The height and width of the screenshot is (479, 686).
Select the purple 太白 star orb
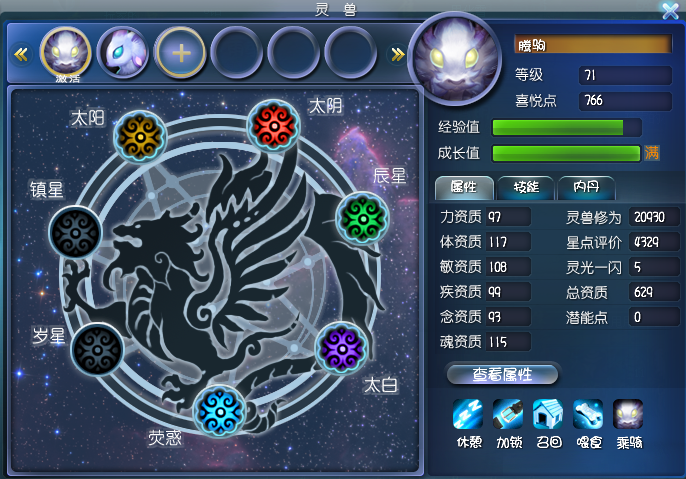(x=342, y=348)
